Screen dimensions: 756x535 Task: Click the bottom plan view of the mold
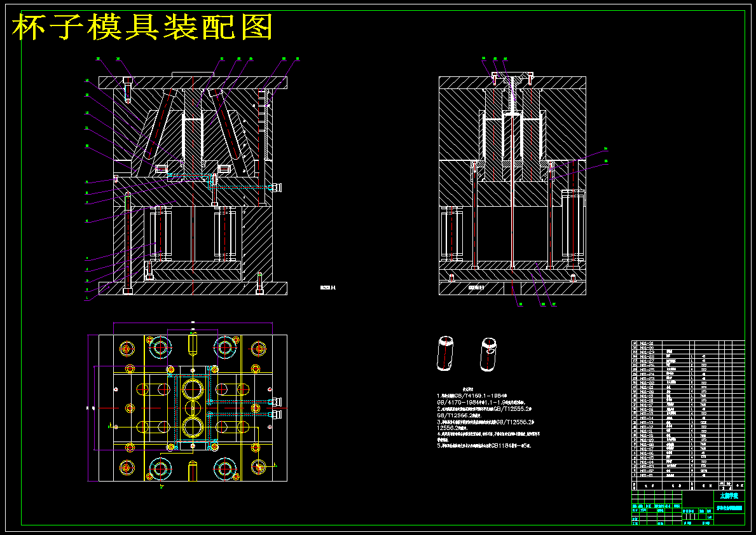(193, 408)
